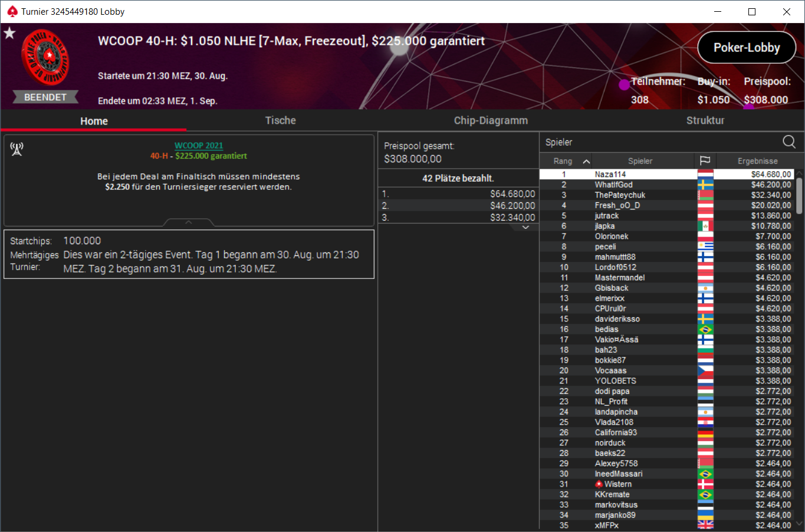This screenshot has height=532, width=805.
Task: Open the Chip-Diagramm tab
Action: (491, 120)
